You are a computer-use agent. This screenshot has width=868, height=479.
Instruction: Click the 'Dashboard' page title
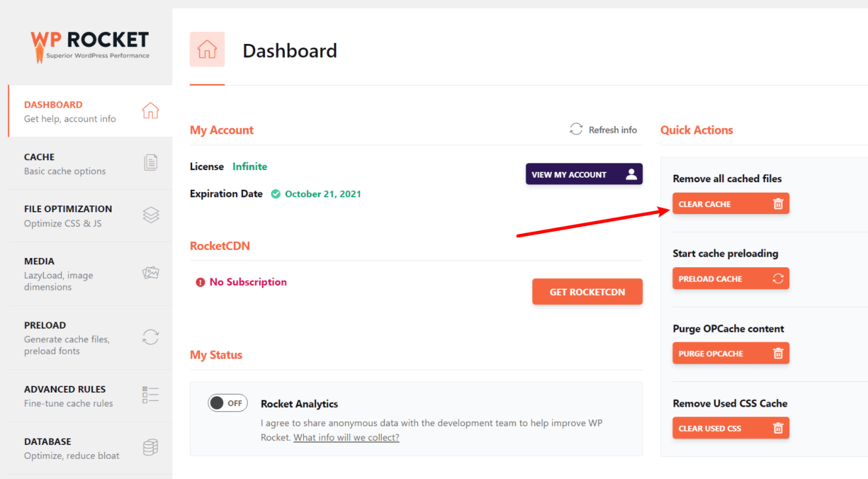(290, 51)
